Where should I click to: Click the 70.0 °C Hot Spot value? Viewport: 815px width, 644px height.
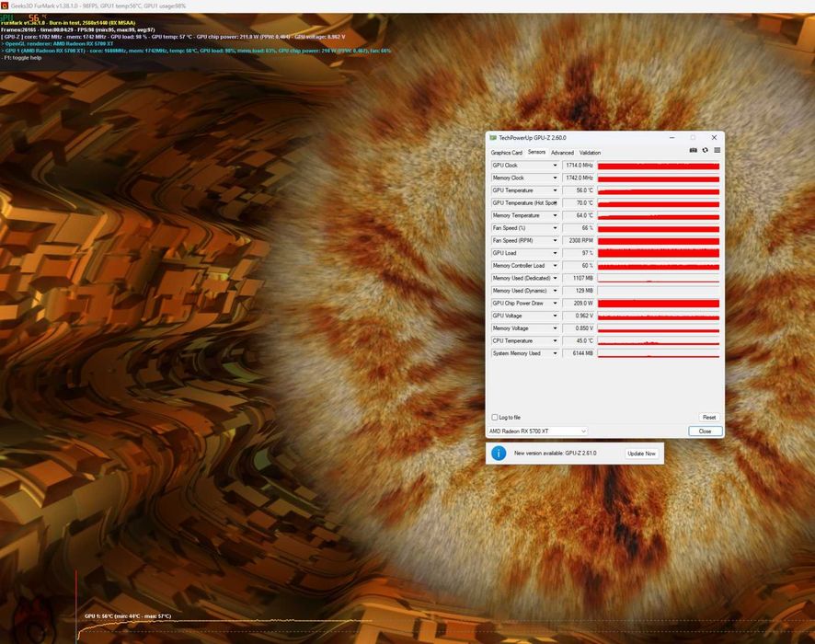pos(579,202)
